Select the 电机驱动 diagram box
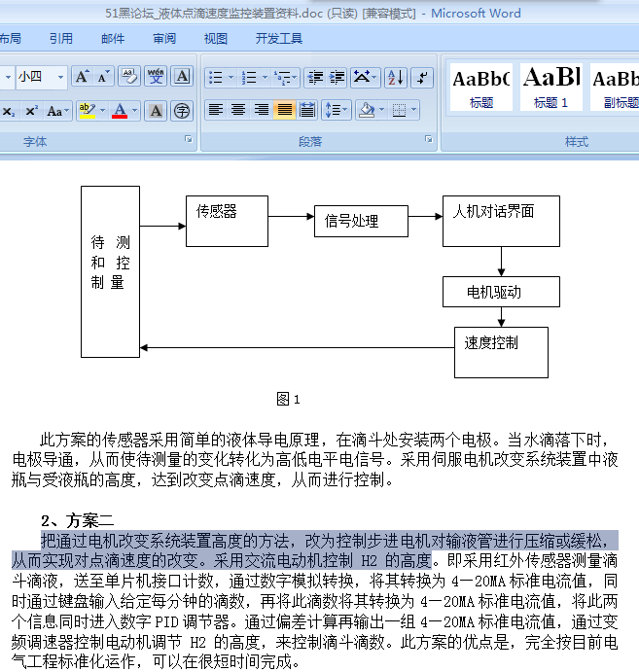The width and height of the screenshot is (639, 672). 502,292
